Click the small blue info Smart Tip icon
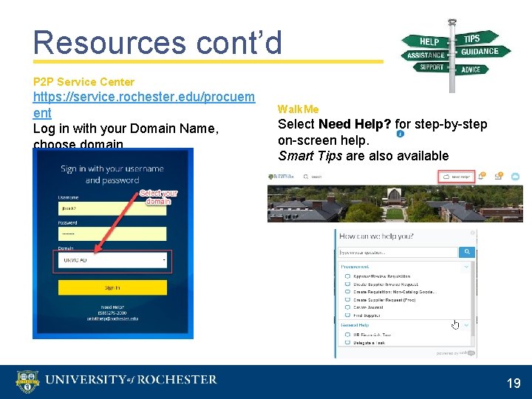Screen dimensions: 532x399 click(400, 134)
